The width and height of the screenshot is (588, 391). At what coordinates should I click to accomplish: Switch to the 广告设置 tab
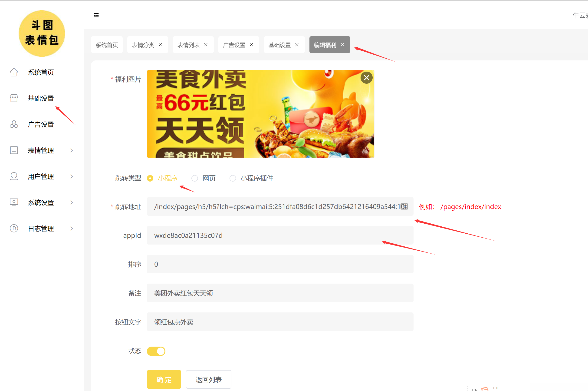click(234, 45)
